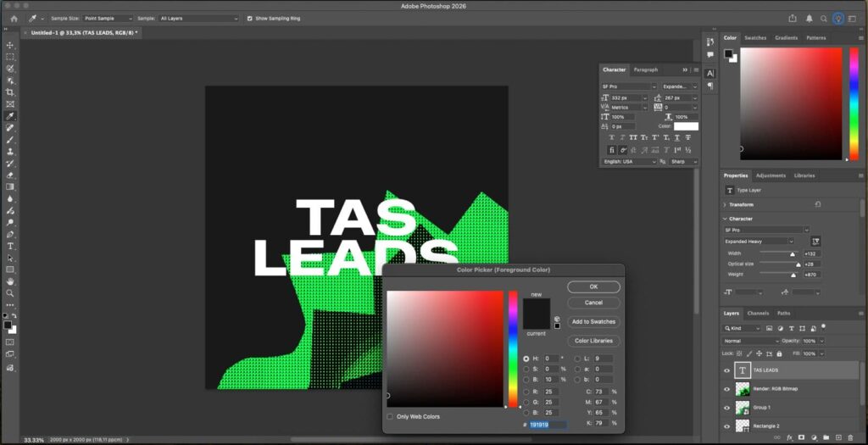Click the Home icon in options bar
This screenshot has height=445, width=868.
[x=14, y=18]
